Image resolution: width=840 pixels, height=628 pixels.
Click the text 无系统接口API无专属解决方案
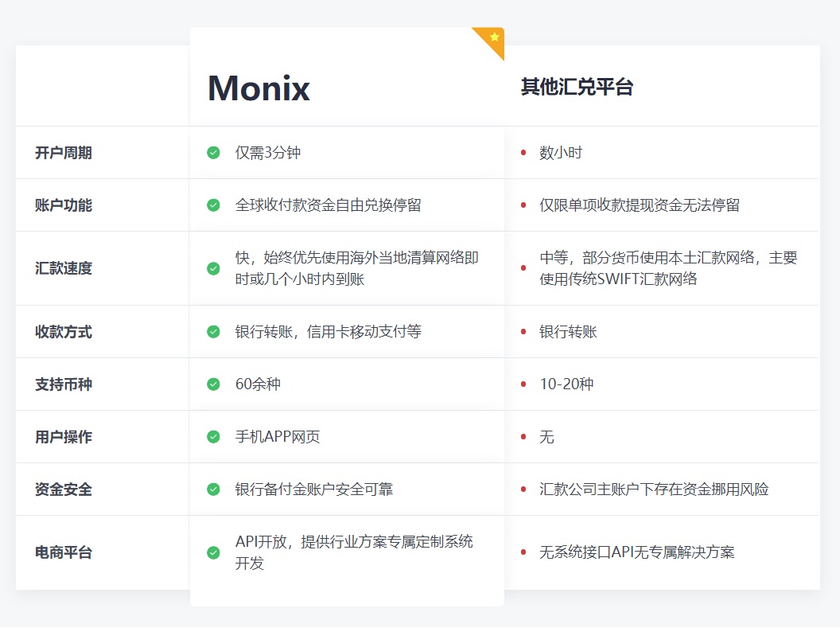[x=637, y=552]
